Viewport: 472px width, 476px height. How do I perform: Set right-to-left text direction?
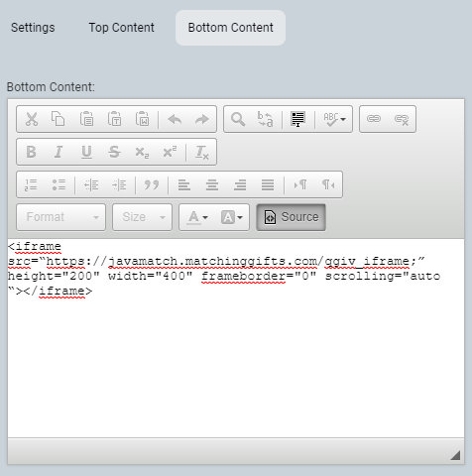coord(328,184)
